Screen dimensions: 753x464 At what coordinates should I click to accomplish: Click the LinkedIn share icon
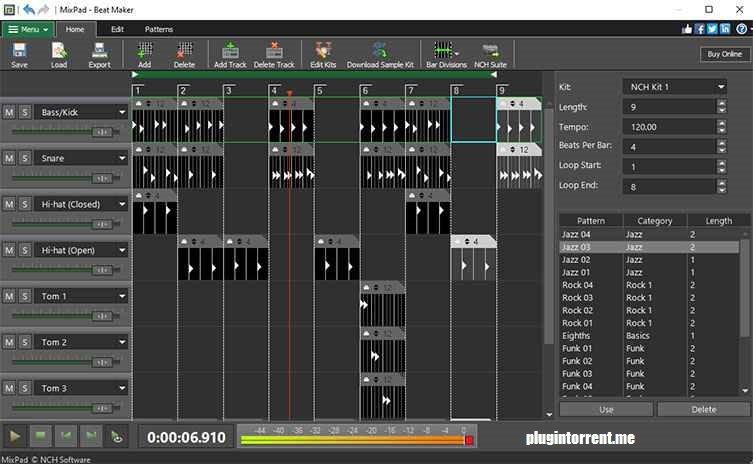click(x=725, y=29)
